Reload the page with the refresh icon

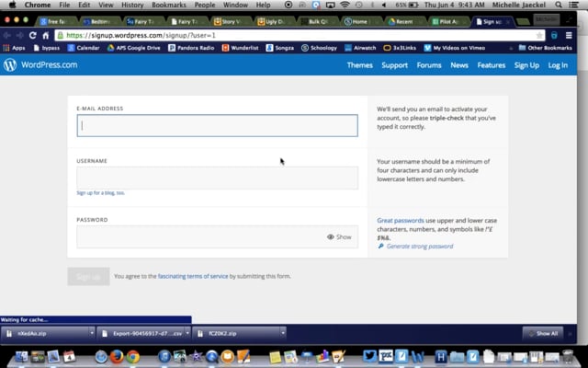tap(33, 35)
